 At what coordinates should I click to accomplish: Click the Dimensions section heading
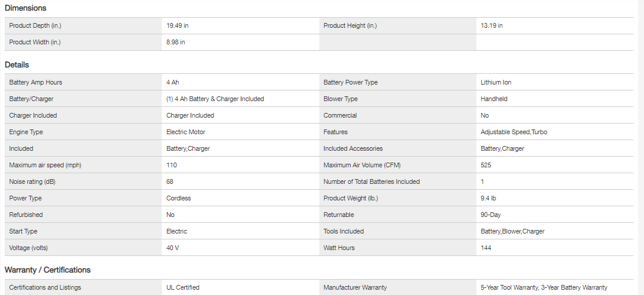(25, 8)
